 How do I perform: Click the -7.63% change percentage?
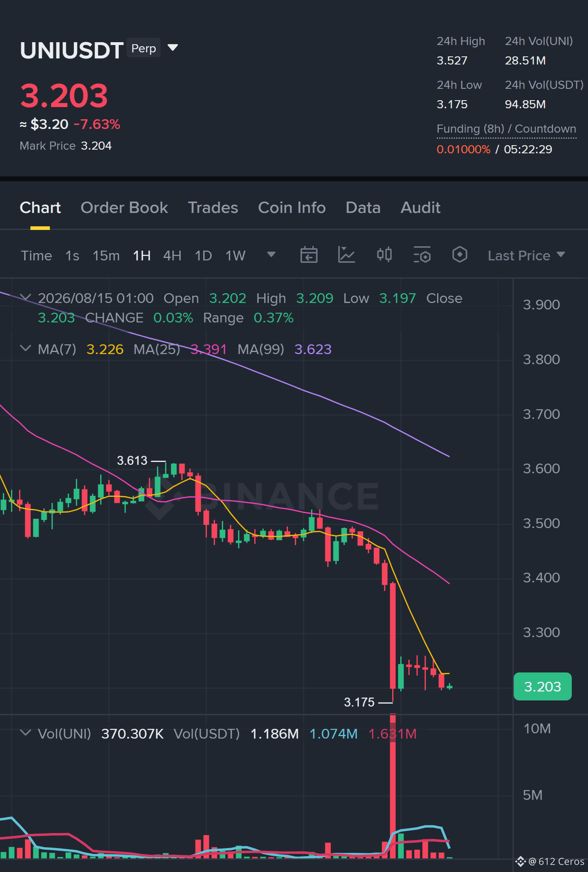pyautogui.click(x=97, y=124)
